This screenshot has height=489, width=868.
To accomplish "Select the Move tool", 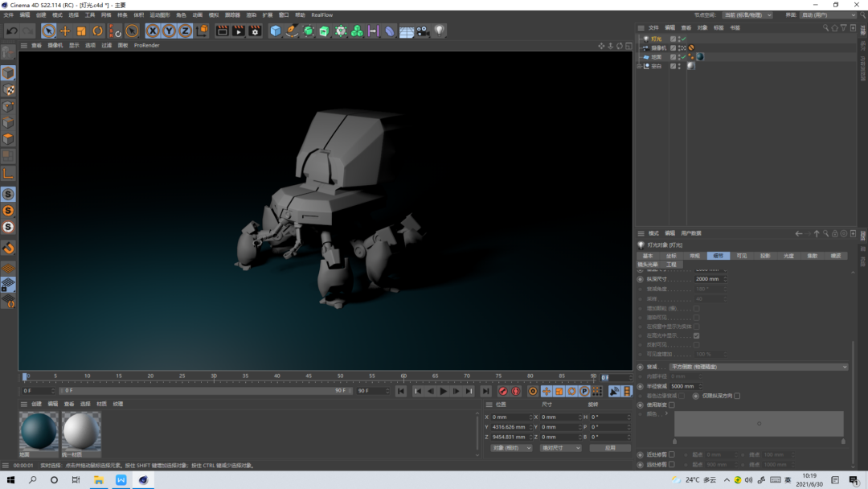I will point(65,31).
